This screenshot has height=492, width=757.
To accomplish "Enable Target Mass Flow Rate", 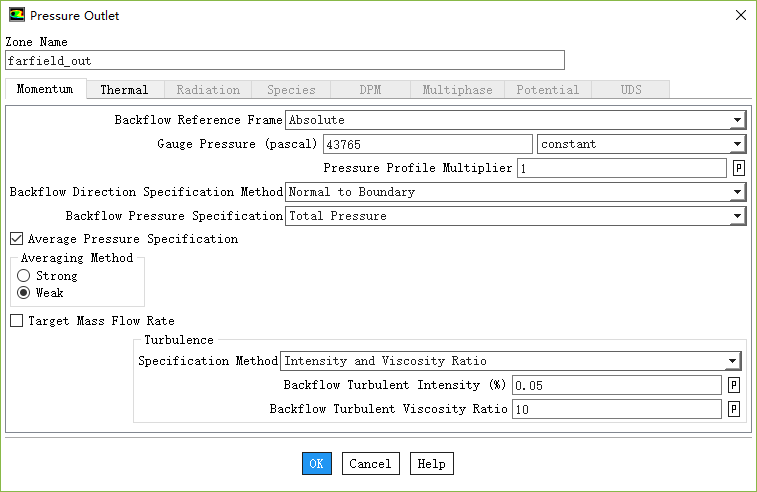I will point(16,321).
